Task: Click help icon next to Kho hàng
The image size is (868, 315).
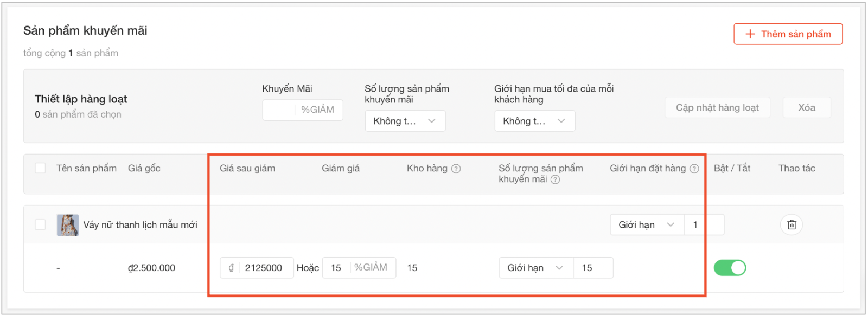Action: pos(456,169)
